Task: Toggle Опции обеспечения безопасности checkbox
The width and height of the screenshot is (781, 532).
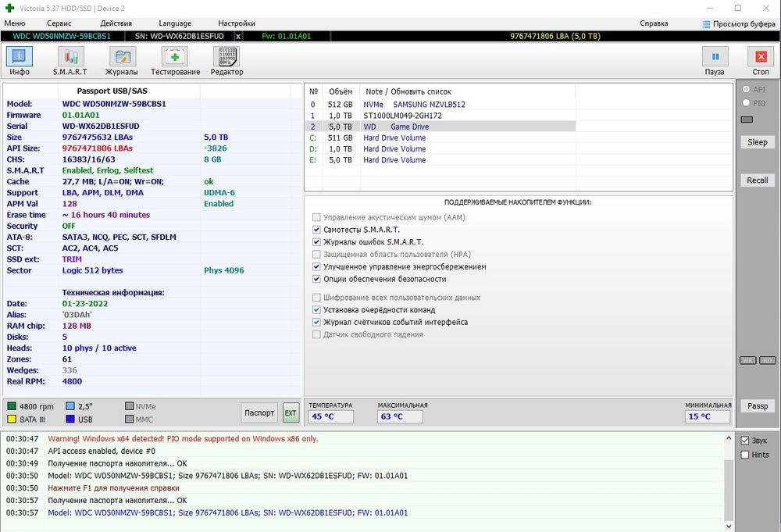Action: 316,279
